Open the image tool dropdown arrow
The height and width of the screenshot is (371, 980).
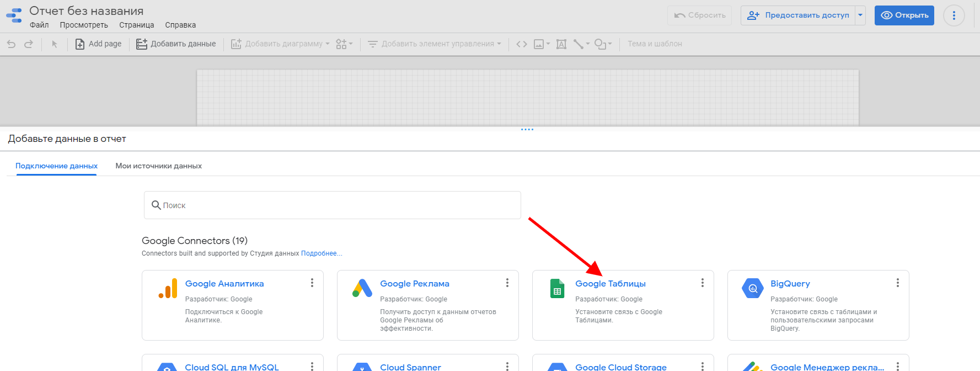click(x=548, y=44)
